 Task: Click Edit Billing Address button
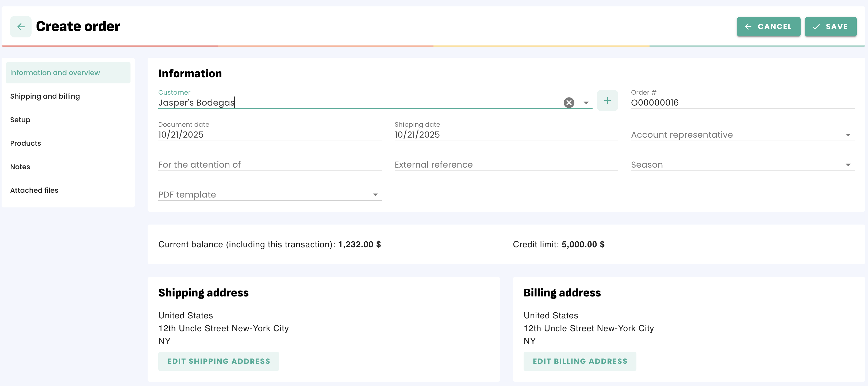(579, 361)
